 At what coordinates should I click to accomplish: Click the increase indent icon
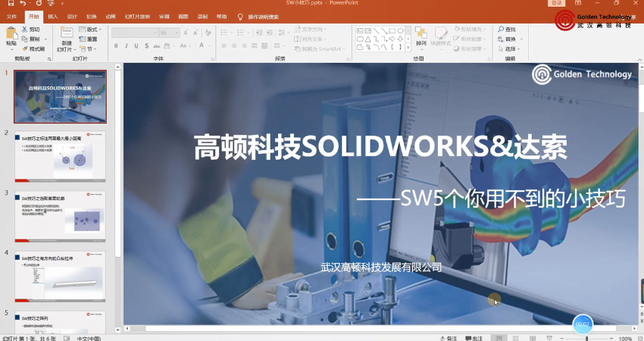pyautogui.click(x=269, y=33)
